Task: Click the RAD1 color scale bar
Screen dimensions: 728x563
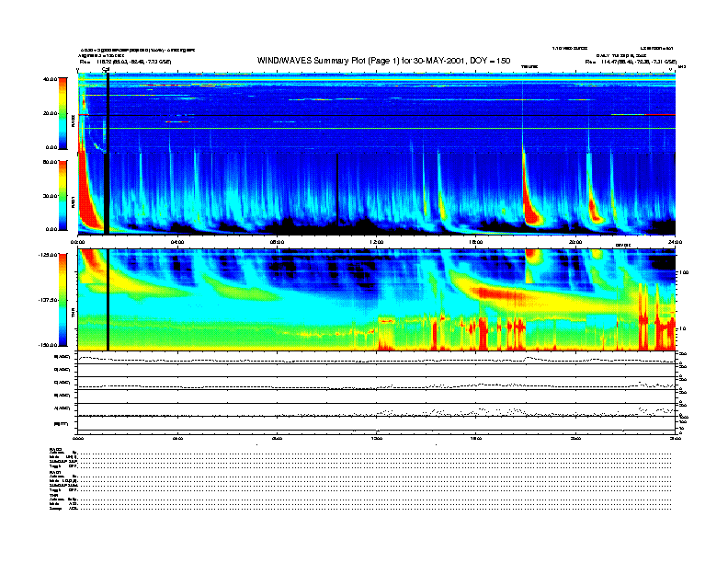Action: 63,195
